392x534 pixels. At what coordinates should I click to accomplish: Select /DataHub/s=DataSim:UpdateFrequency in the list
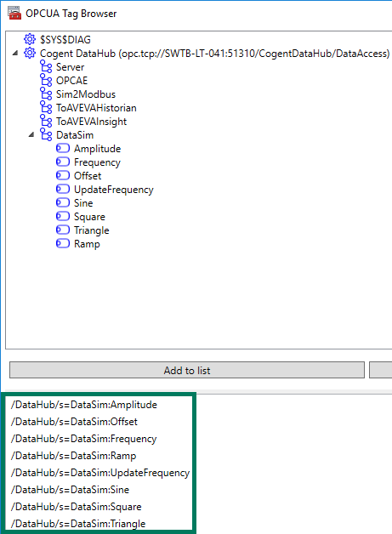[100, 473]
